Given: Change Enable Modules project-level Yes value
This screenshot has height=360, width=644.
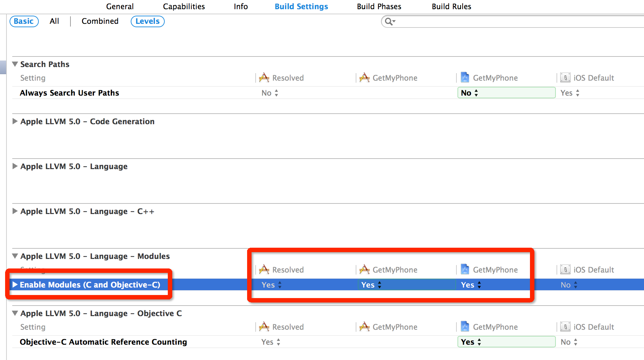Looking at the screenshot, I should 471,285.
